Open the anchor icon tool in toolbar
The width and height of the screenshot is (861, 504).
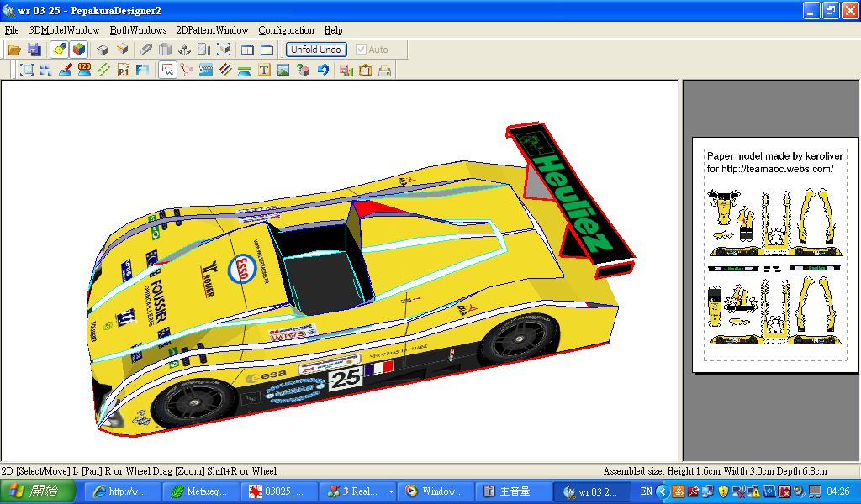184,50
